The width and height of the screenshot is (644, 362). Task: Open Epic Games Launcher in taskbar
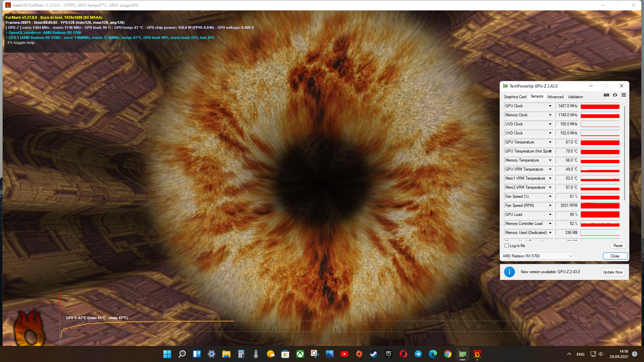click(388, 354)
